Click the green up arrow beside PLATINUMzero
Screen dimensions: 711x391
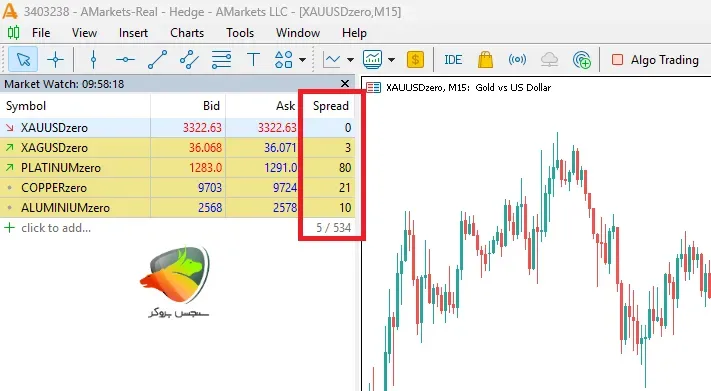point(10,167)
